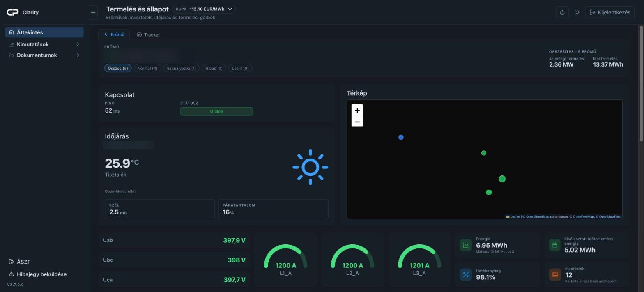Screen dimensions: 644x292
Task: Open Hibajegy beküldése
Action: [38, 274]
